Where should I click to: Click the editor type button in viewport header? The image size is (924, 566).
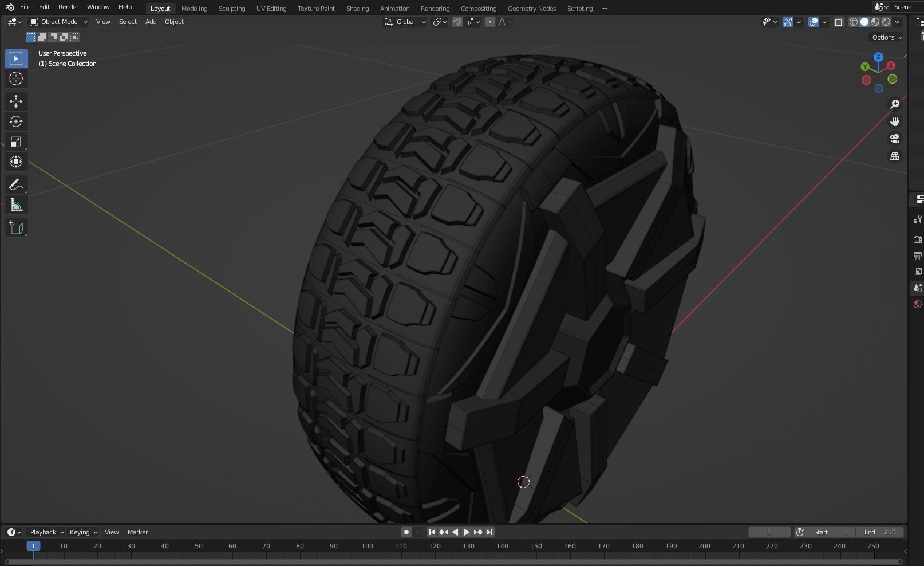click(14, 22)
